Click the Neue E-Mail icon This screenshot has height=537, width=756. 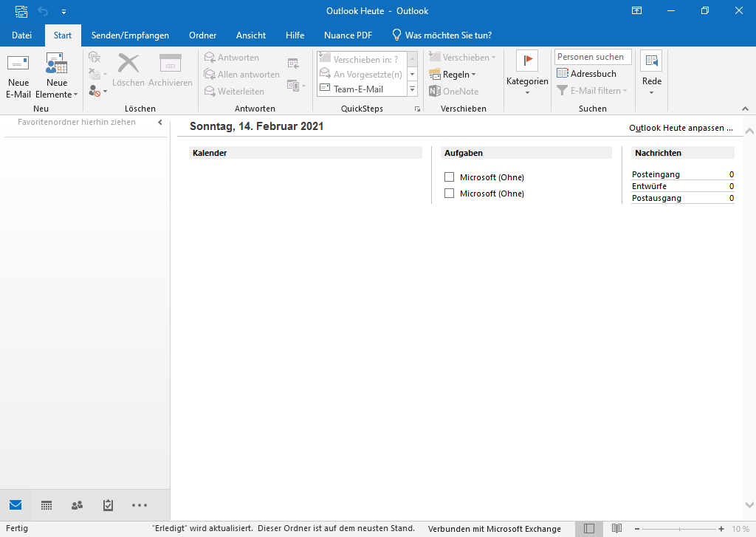coord(18,64)
